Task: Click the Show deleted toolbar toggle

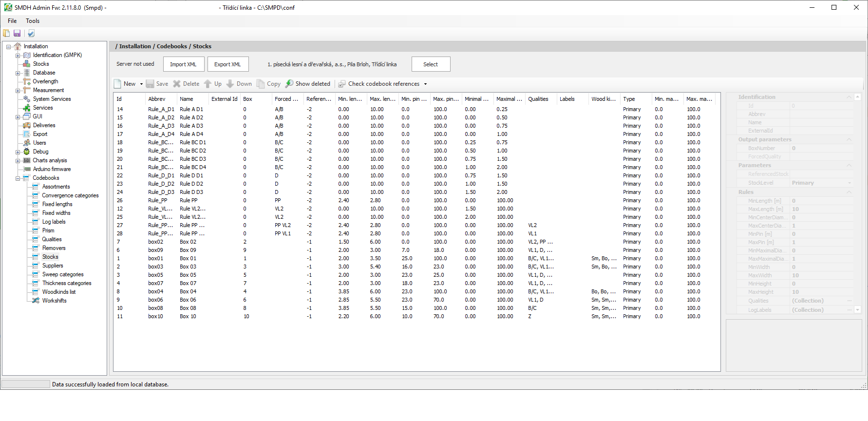Action: click(x=308, y=84)
